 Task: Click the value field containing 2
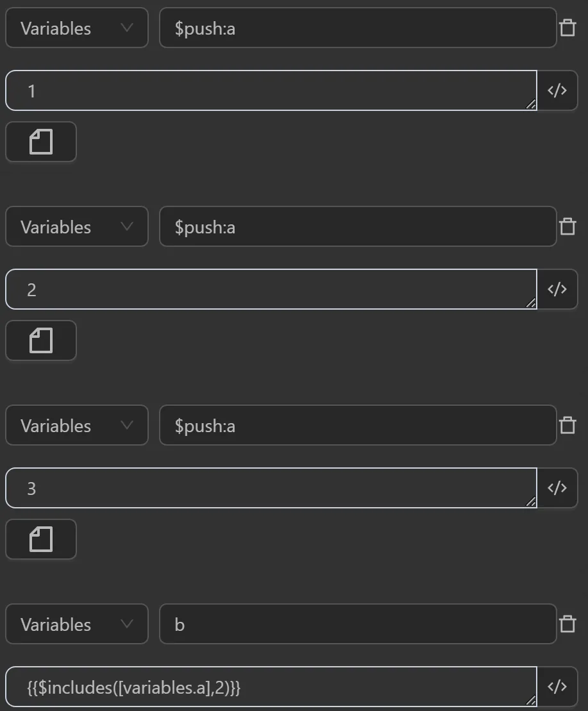pos(271,289)
